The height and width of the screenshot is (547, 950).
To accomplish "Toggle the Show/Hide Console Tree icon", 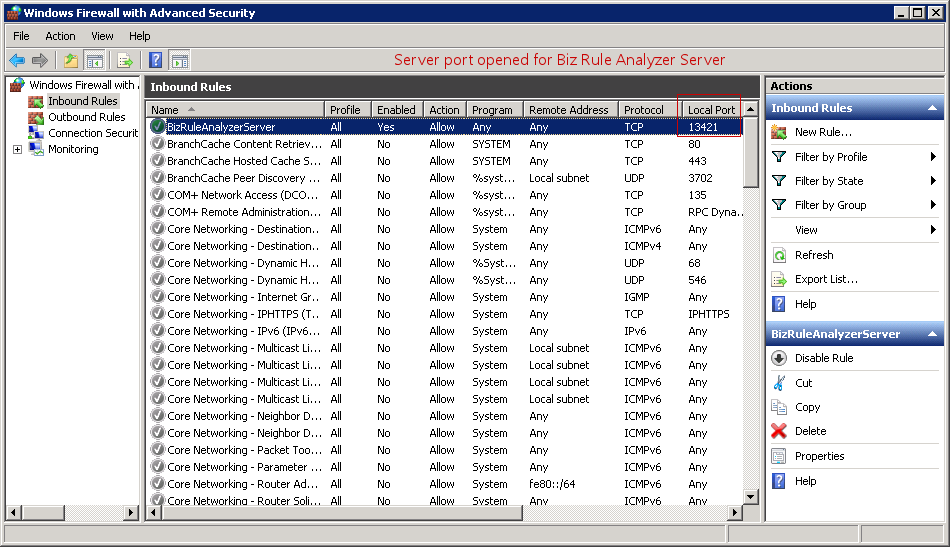I will [x=95, y=60].
